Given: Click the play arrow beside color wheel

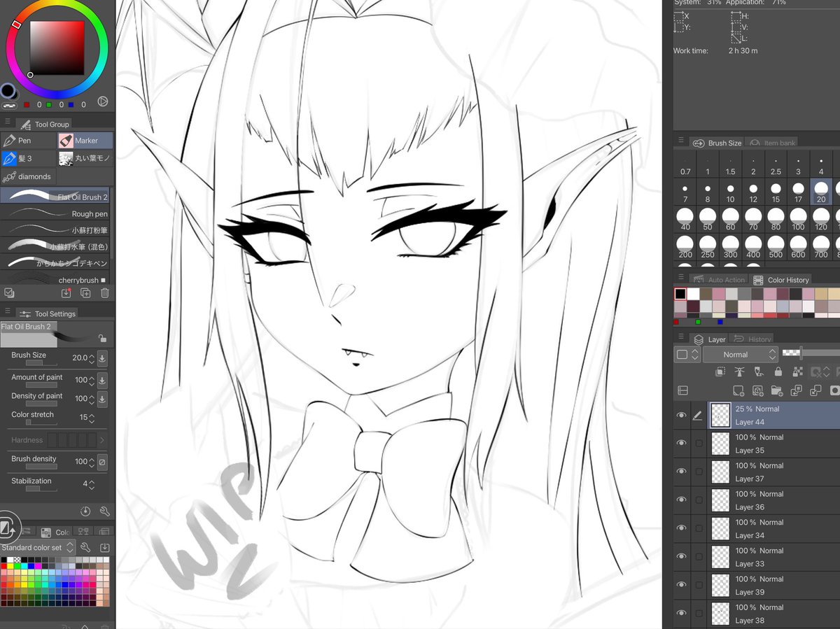Looking at the screenshot, I should 103,101.
